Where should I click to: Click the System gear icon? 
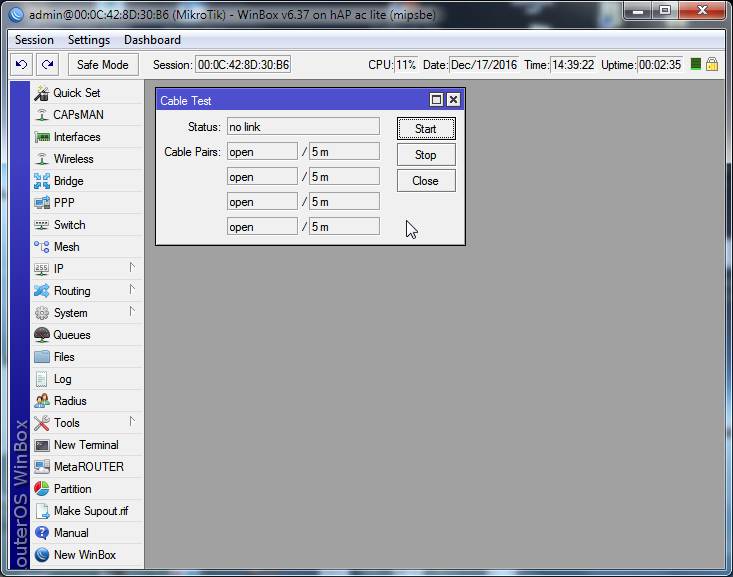coord(42,312)
